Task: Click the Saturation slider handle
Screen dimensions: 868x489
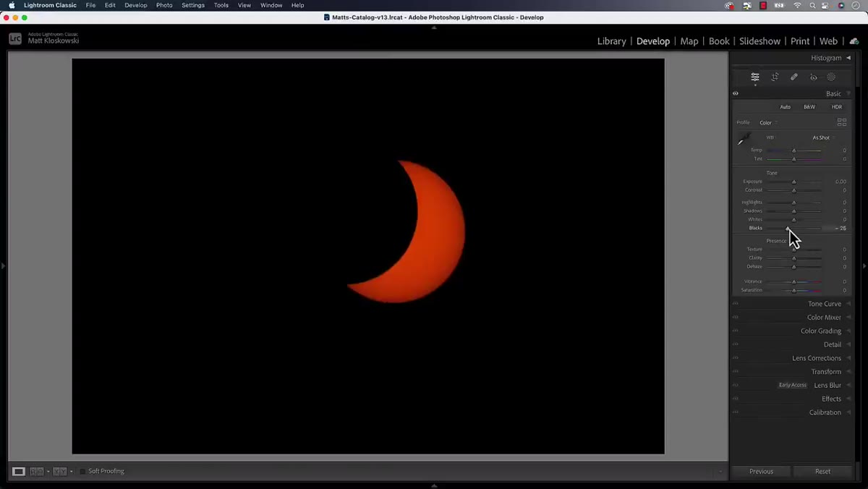Action: coord(793,290)
